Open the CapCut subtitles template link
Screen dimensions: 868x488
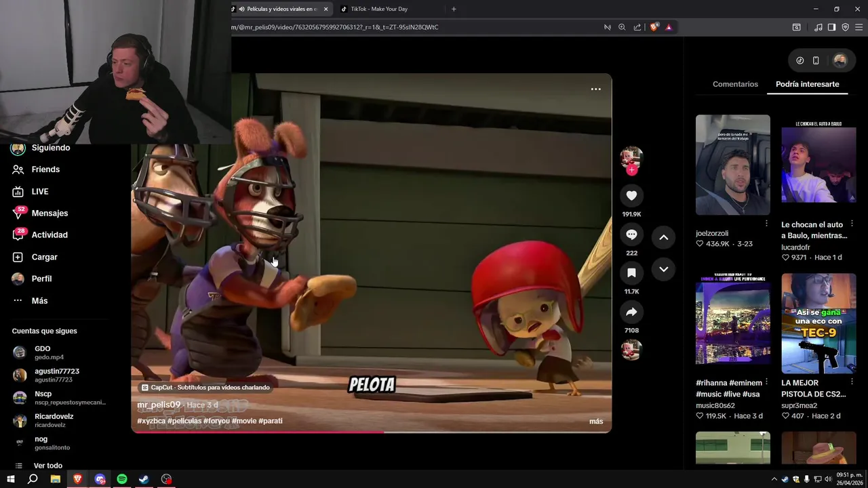[x=205, y=388]
